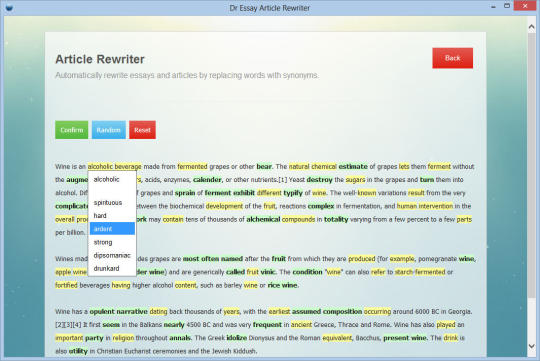540x361 pixels.
Task: Click the bold word 'totality'
Action: click(x=336, y=219)
